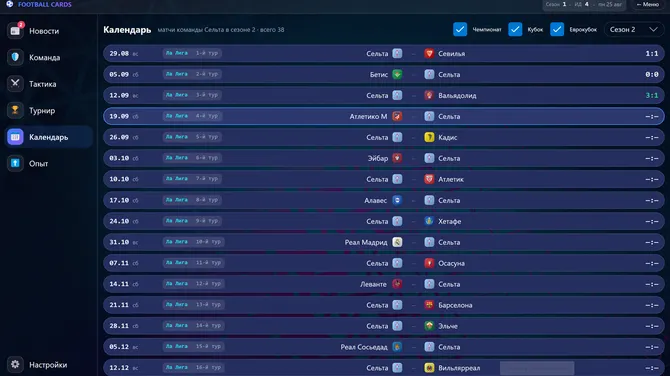Click the Команда shield icon
This screenshot has width=670, height=376.
pos(15,57)
